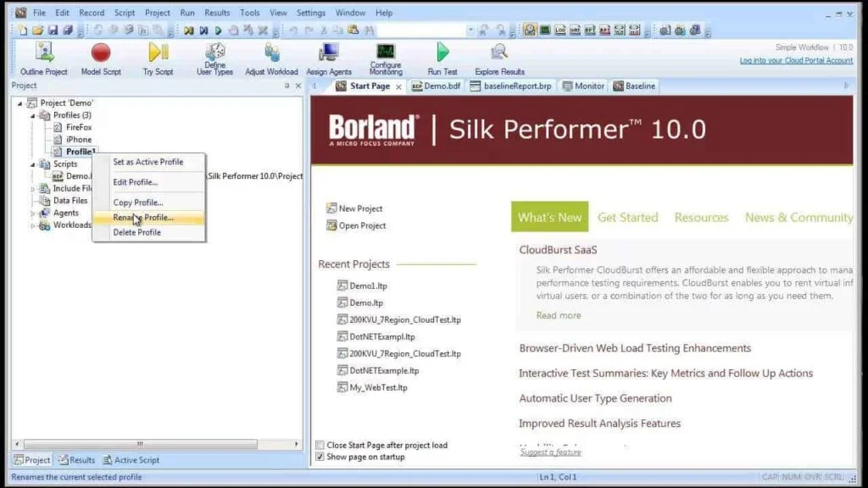Click the scissors Cut toolbar icon
868x488 pixels.
[x=324, y=30]
